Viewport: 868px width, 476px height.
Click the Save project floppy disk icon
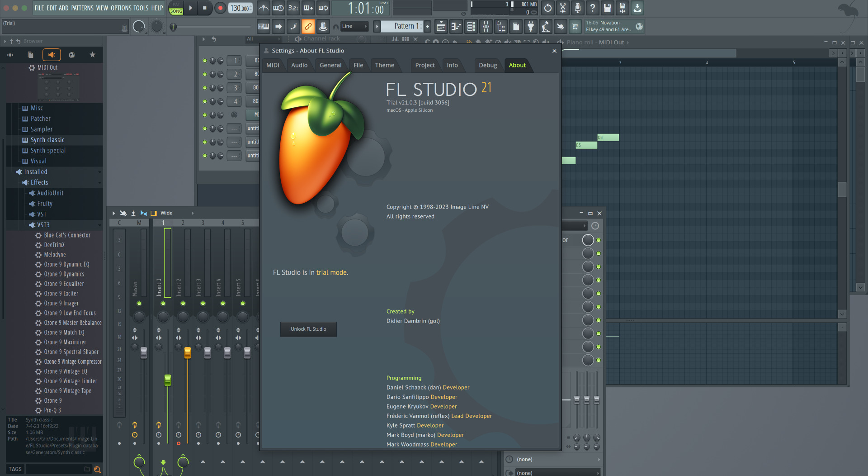click(x=607, y=8)
